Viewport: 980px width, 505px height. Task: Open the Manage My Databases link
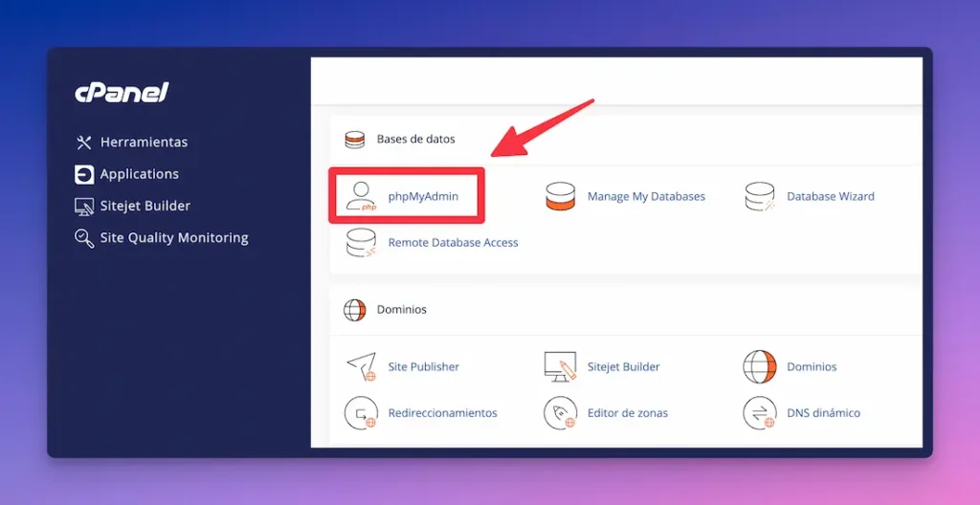pyautogui.click(x=646, y=196)
